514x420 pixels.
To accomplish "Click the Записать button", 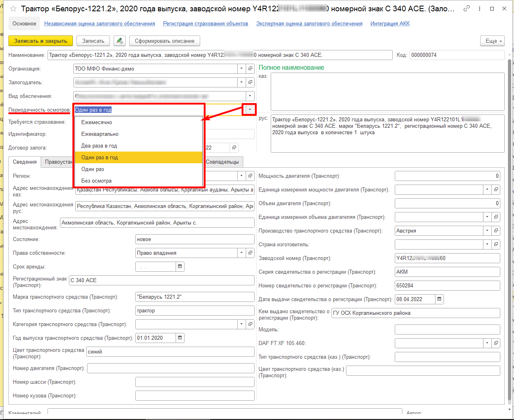I will tap(93, 41).
